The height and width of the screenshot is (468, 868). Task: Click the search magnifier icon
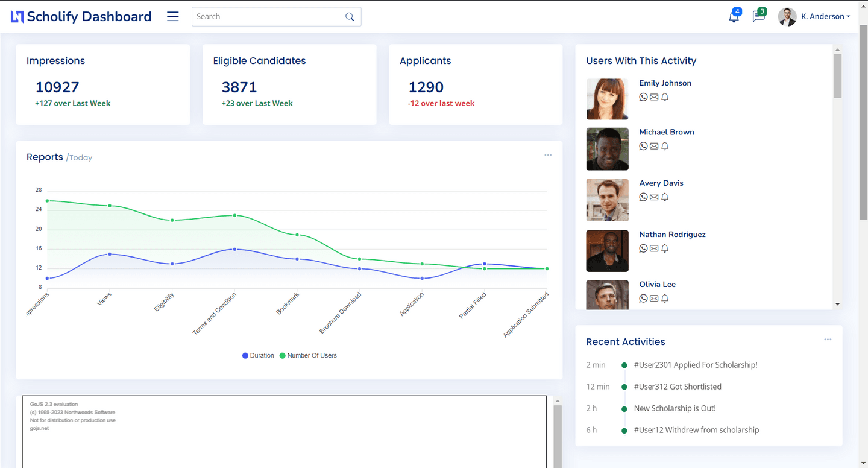coord(350,17)
